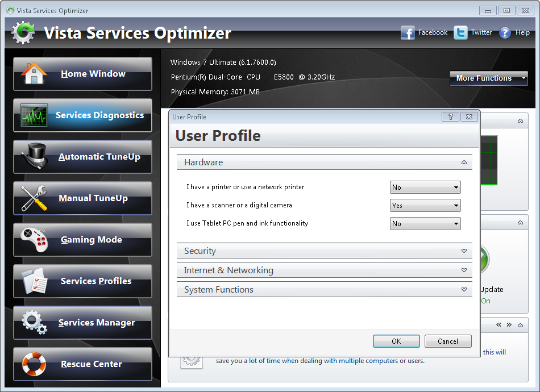Open Tablet PC pen and ink dropdown

(425, 224)
